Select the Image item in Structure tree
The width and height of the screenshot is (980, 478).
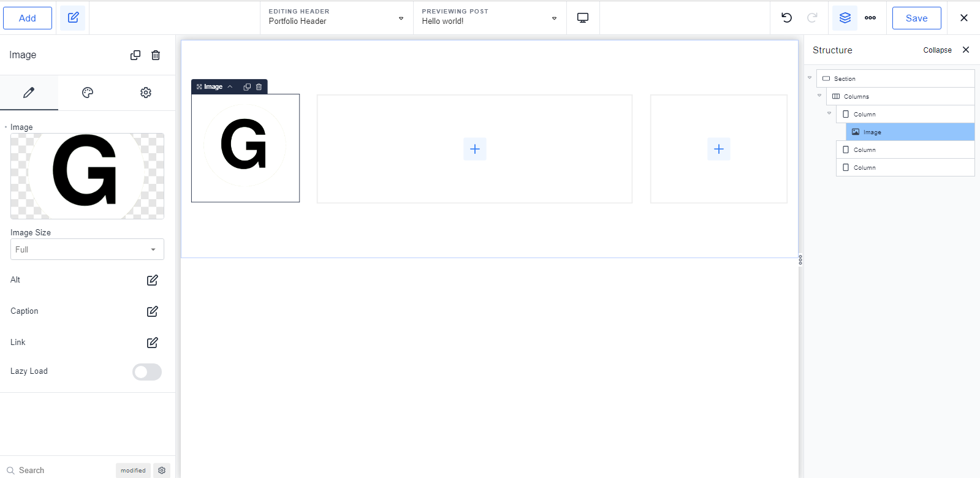(910, 132)
